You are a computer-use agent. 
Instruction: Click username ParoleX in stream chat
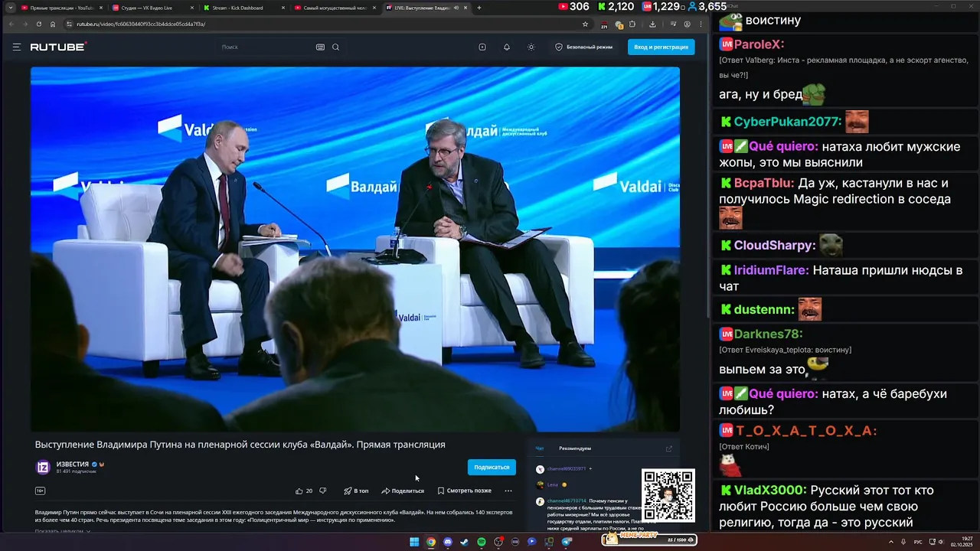759,44
